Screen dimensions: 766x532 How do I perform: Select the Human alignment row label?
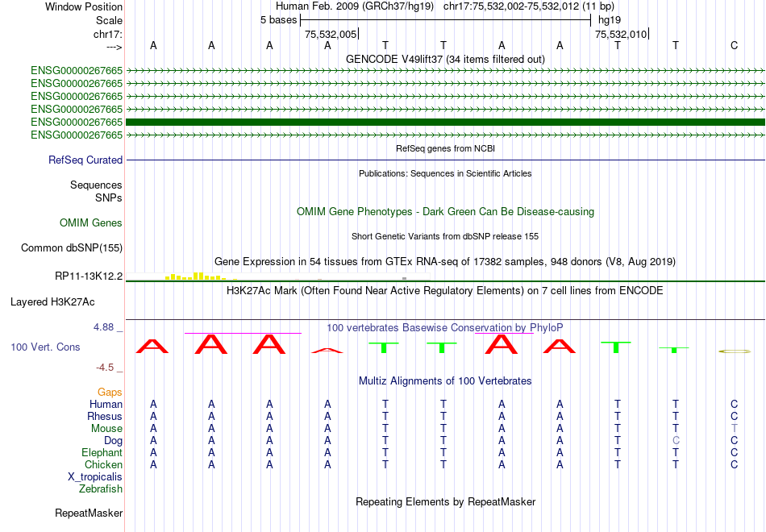106,405
